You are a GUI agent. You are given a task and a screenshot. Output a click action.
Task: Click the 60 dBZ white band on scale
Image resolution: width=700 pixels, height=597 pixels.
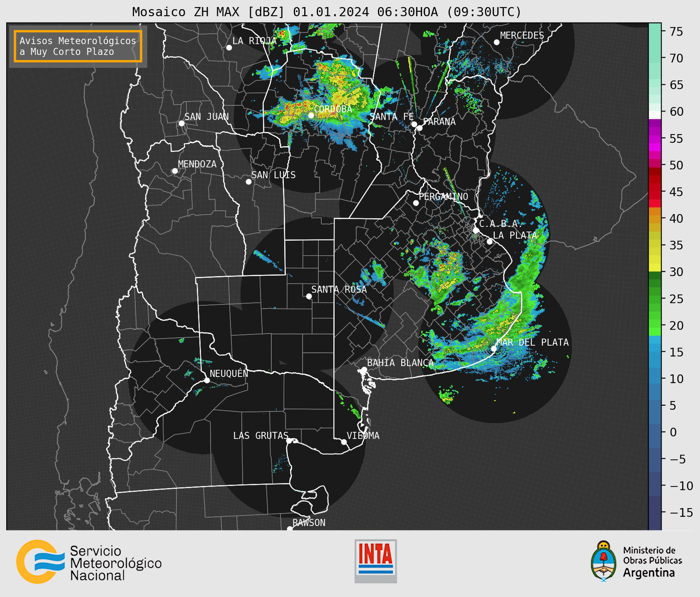[x=655, y=115]
